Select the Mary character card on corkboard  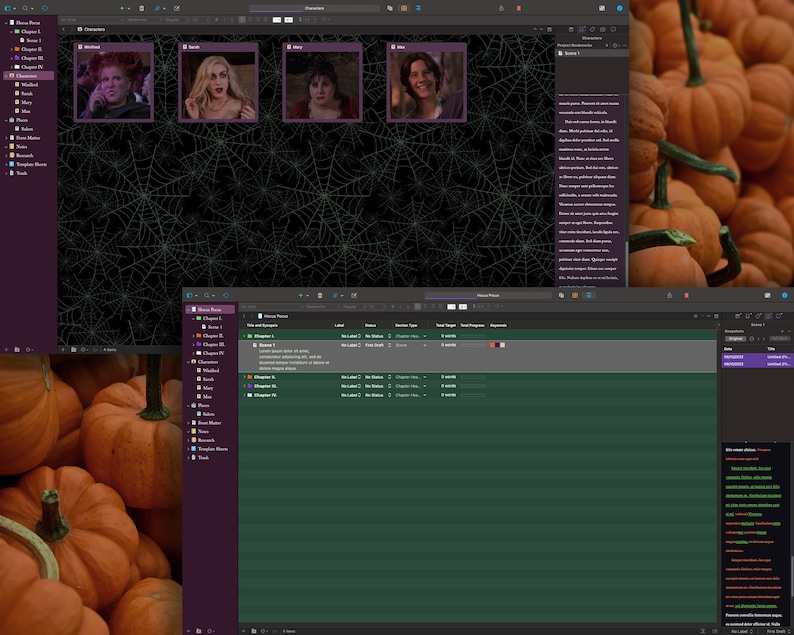point(323,83)
